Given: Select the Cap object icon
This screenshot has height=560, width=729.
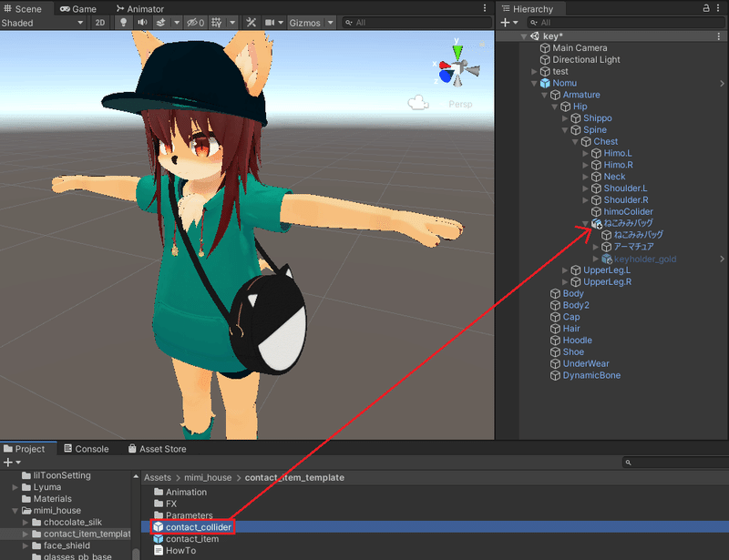Looking at the screenshot, I should tap(555, 317).
